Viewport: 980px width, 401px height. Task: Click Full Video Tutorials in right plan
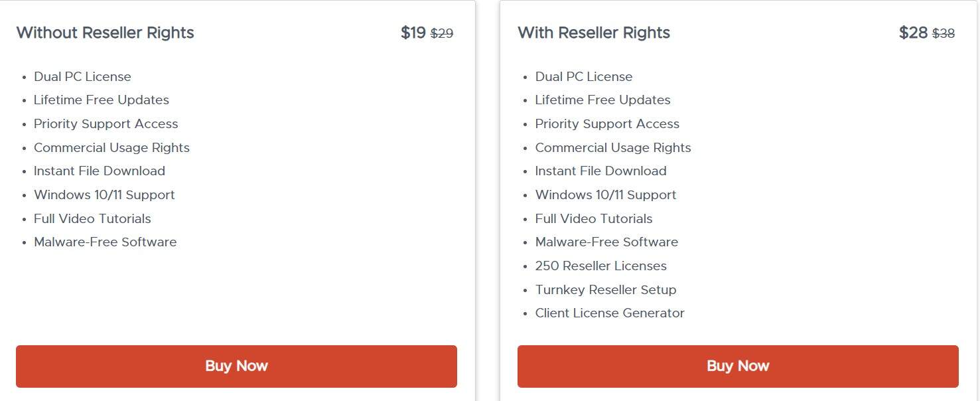pyautogui.click(x=594, y=218)
